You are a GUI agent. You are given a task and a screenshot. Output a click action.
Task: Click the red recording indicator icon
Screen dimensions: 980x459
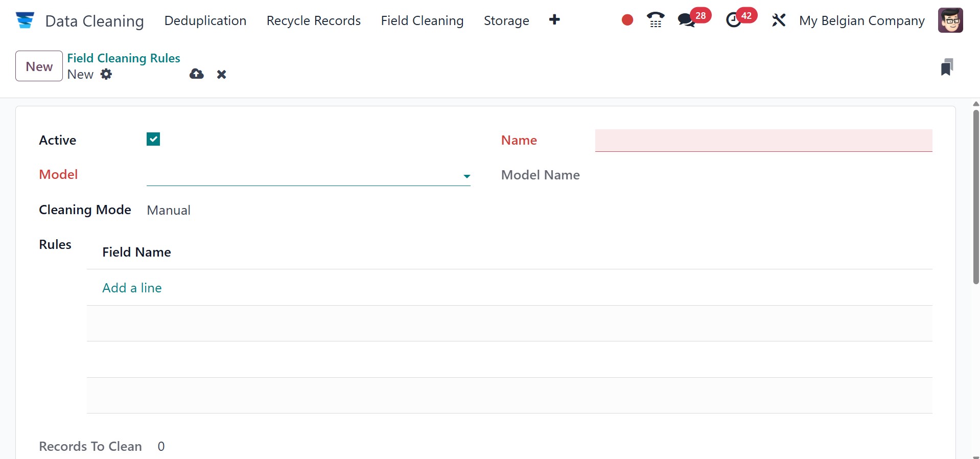[x=627, y=20]
